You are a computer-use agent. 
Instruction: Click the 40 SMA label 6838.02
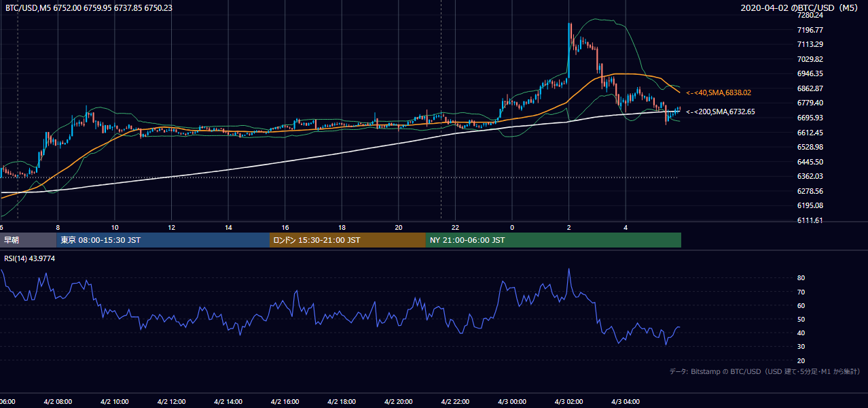[719, 92]
